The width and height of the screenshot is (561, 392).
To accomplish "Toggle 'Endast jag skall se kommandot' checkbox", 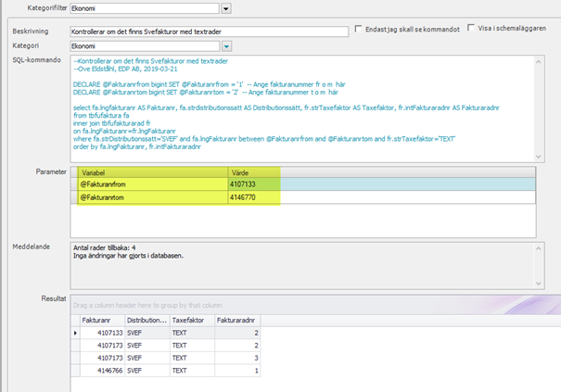I will pyautogui.click(x=359, y=30).
